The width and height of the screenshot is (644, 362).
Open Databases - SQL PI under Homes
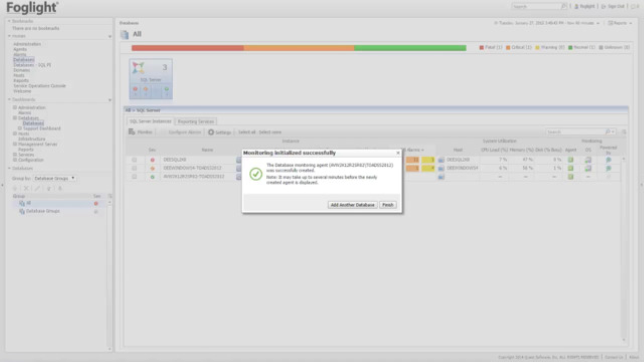point(32,65)
